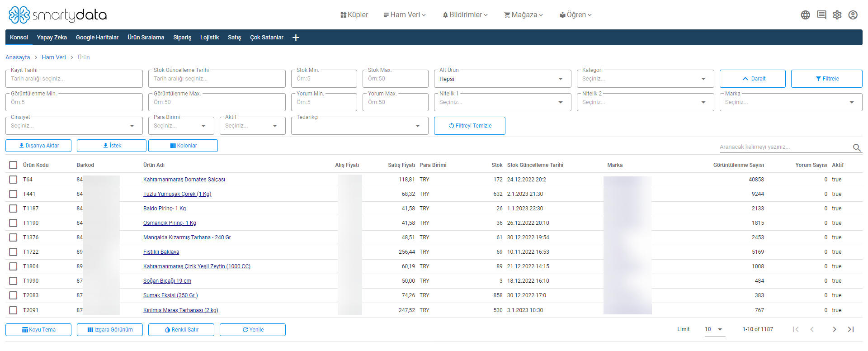Click the Koyu Tema button
This screenshot has height=351, width=868.
pyautogui.click(x=38, y=330)
